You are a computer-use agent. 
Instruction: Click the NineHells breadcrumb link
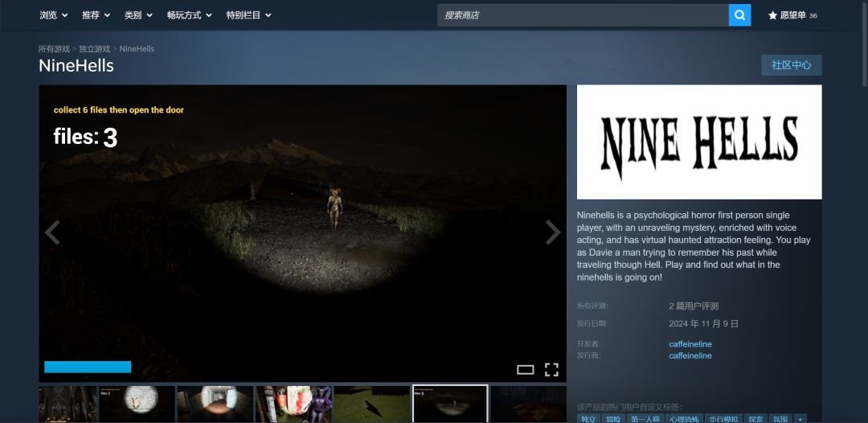tap(137, 49)
